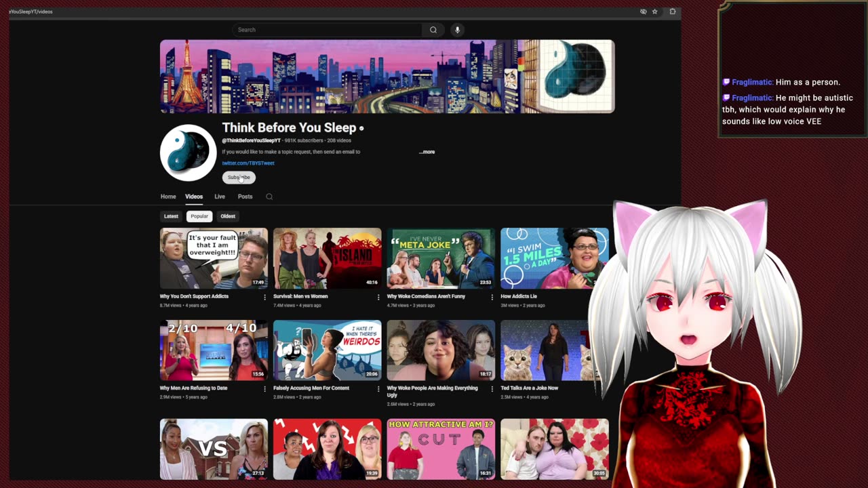868x488 pixels.
Task: Open video title Why You Don't Support Addicts
Action: click(194, 296)
